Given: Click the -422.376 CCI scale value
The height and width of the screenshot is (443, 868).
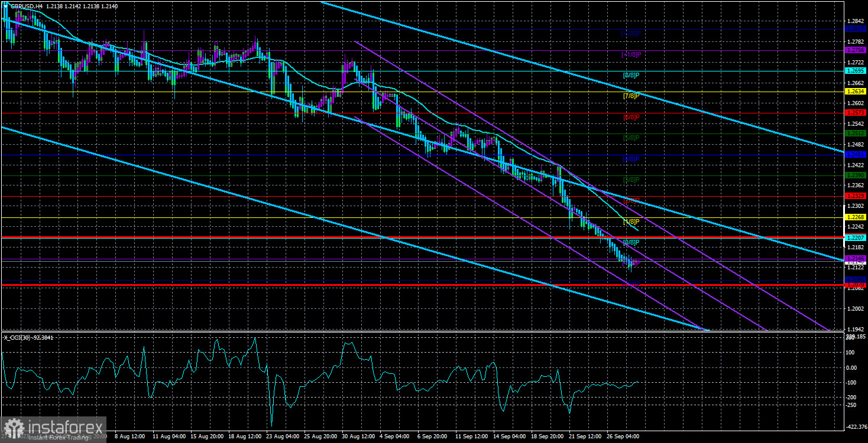Looking at the screenshot, I should (856, 426).
